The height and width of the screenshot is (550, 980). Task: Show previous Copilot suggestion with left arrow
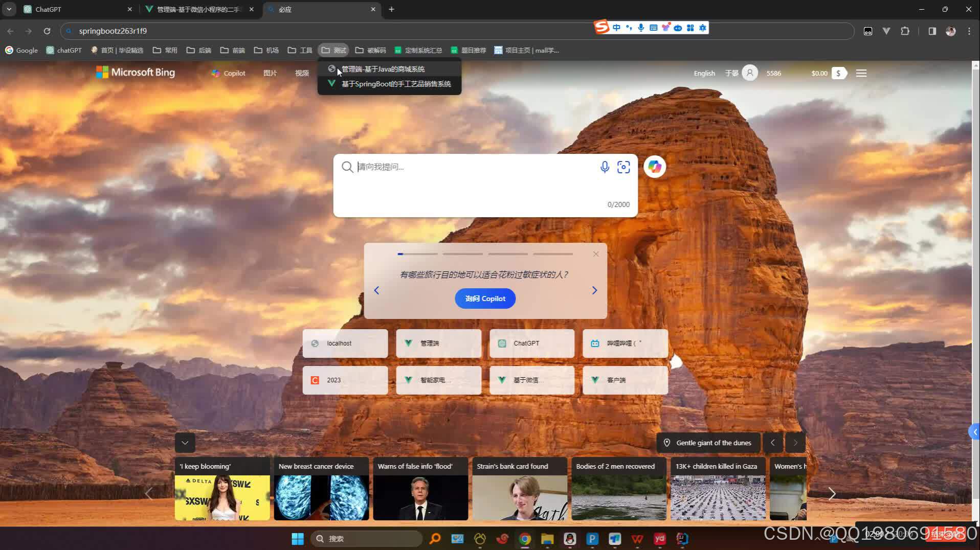[376, 290]
